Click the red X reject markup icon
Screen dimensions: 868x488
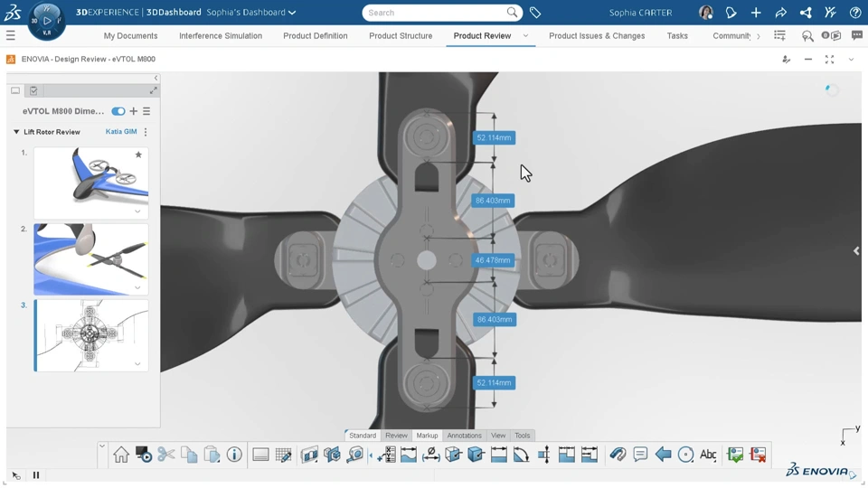(x=758, y=455)
